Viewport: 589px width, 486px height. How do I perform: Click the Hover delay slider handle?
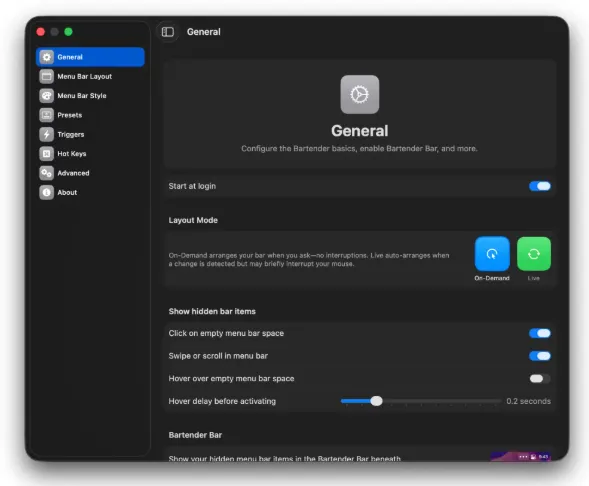click(x=376, y=401)
